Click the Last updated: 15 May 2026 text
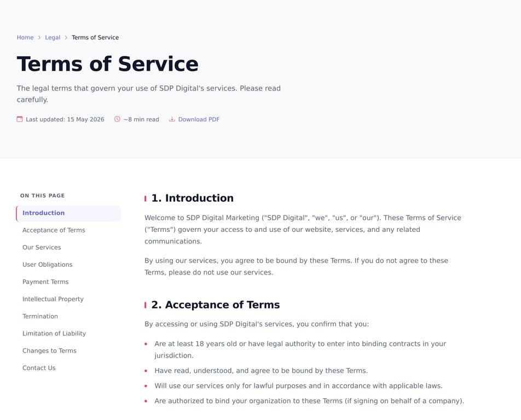Image resolution: width=521 pixels, height=420 pixels. (65, 119)
